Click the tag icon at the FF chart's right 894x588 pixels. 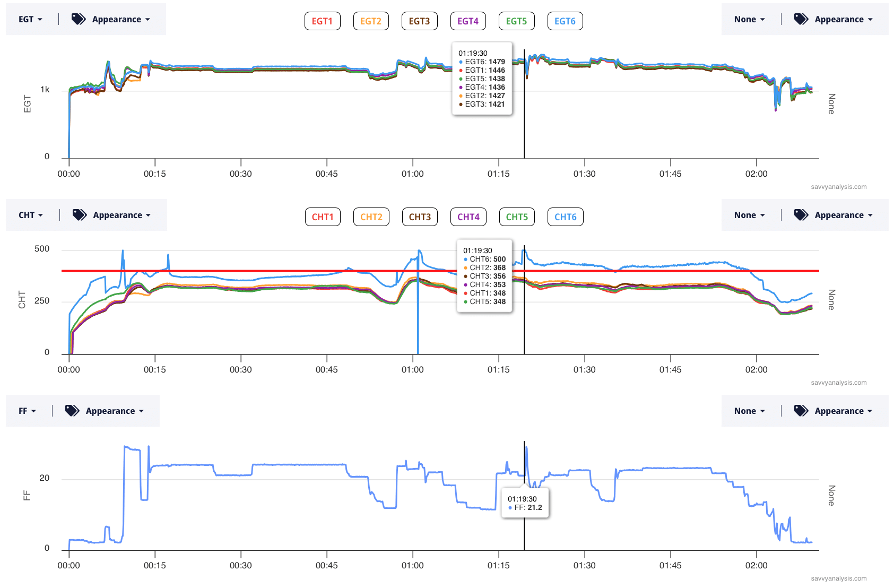(801, 411)
